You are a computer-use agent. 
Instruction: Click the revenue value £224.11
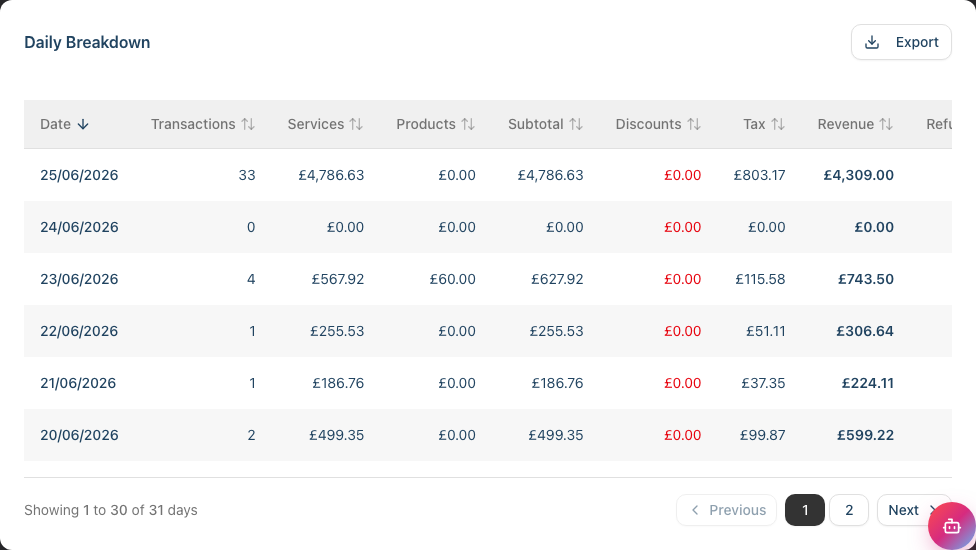click(868, 383)
